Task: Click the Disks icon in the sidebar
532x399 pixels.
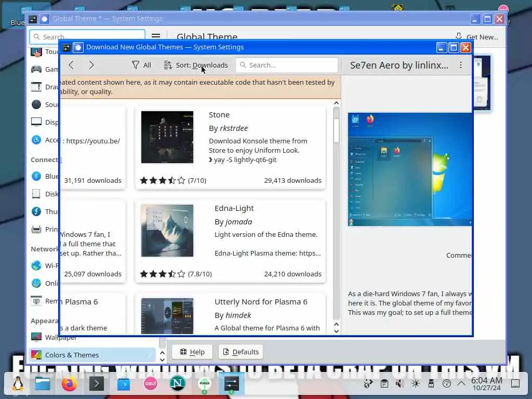Action: pos(36,194)
